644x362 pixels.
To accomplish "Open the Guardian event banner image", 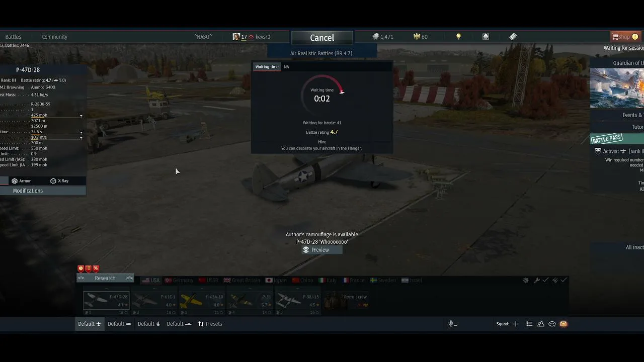I will point(617,88).
